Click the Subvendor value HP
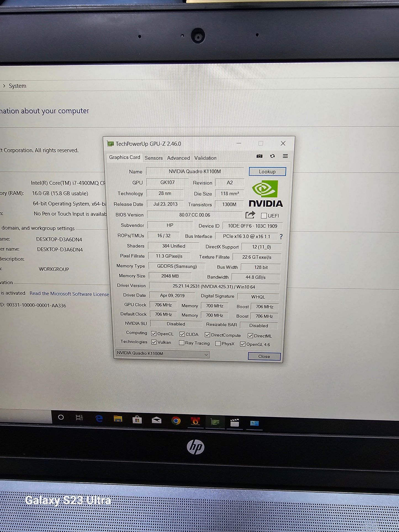The width and height of the screenshot is (399, 532). point(170,225)
